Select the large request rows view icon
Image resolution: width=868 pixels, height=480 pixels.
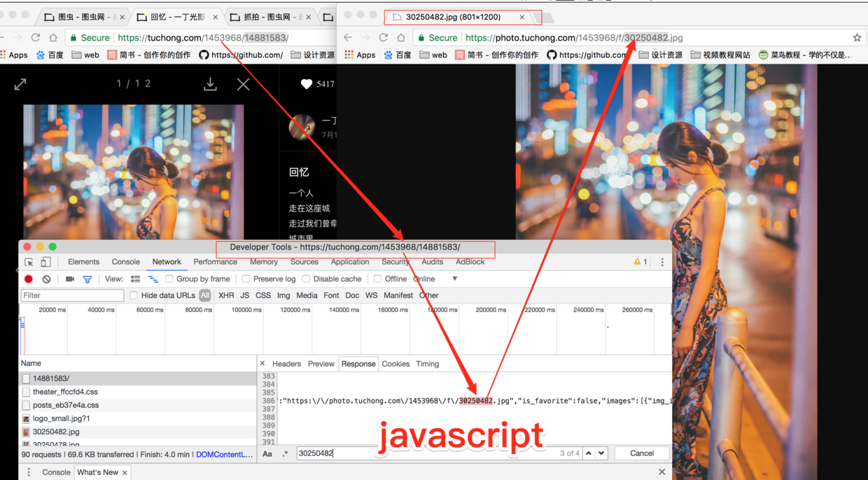136,279
